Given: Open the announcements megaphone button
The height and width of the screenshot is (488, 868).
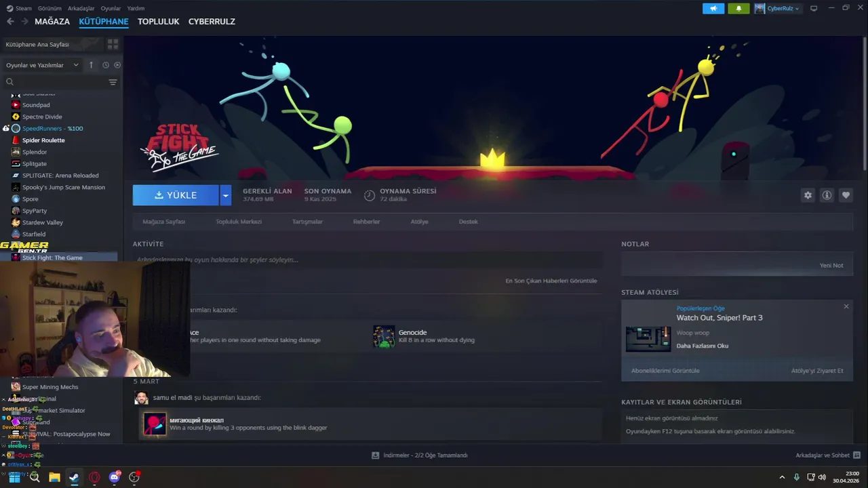Looking at the screenshot, I should coord(713,8).
